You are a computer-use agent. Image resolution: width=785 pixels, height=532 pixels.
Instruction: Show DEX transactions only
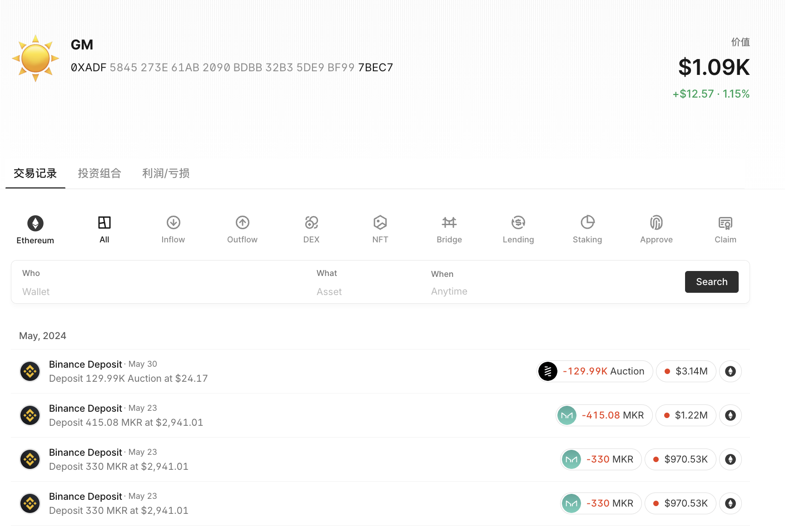[x=311, y=230]
